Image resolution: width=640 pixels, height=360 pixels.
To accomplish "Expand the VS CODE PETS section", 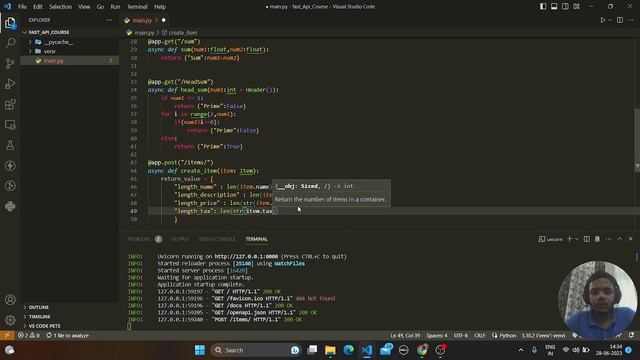I will pos(69,326).
